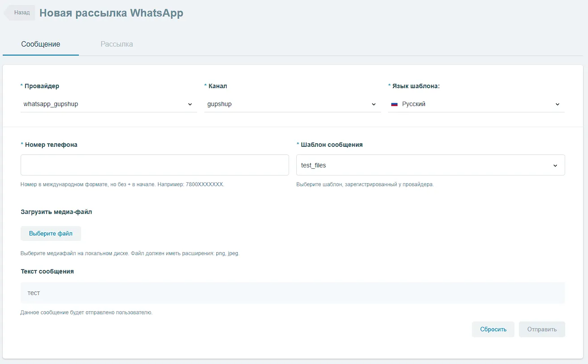Go back using the Назад button
The width and height of the screenshot is (588, 364).
[x=21, y=13]
